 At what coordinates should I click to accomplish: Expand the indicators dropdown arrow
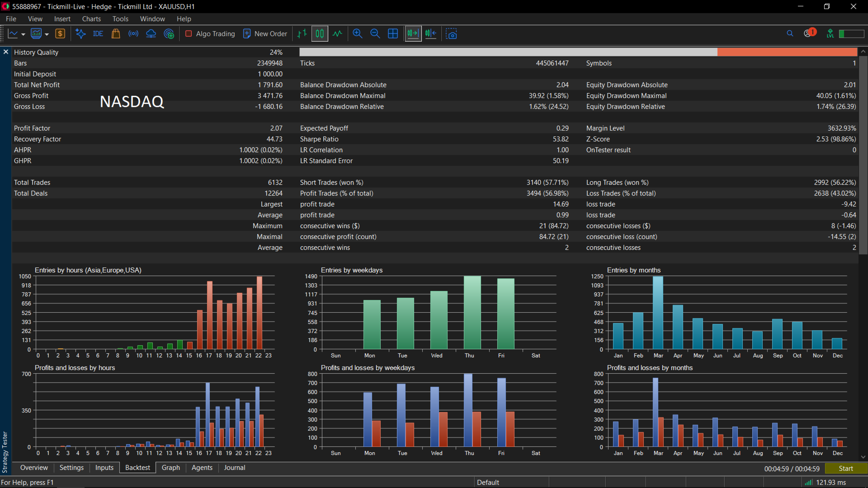pyautogui.click(x=47, y=34)
